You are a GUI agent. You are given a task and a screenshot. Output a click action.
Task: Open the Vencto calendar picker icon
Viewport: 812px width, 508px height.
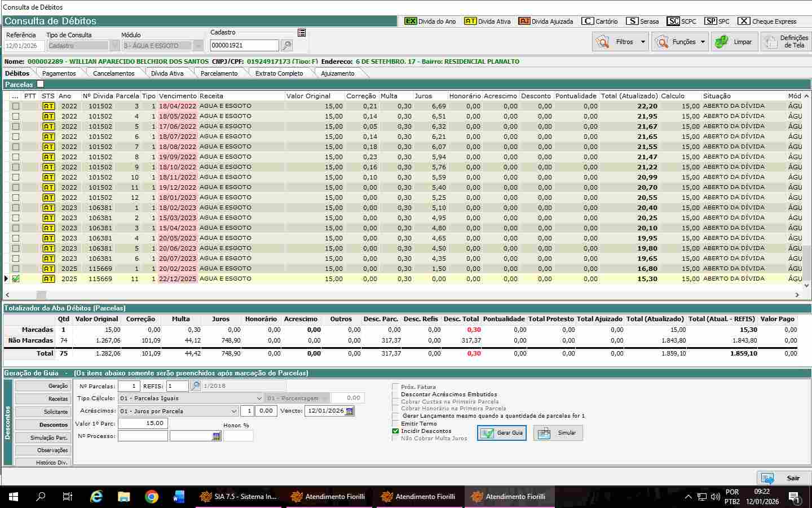[350, 411]
